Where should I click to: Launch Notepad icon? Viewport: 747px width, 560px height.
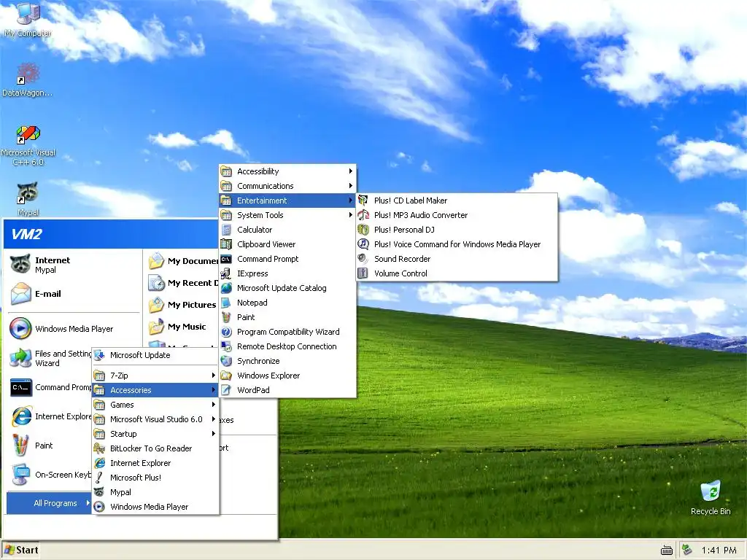pyautogui.click(x=226, y=303)
